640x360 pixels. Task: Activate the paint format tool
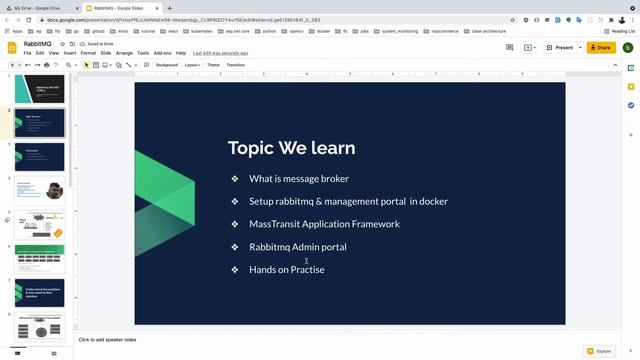[56, 65]
